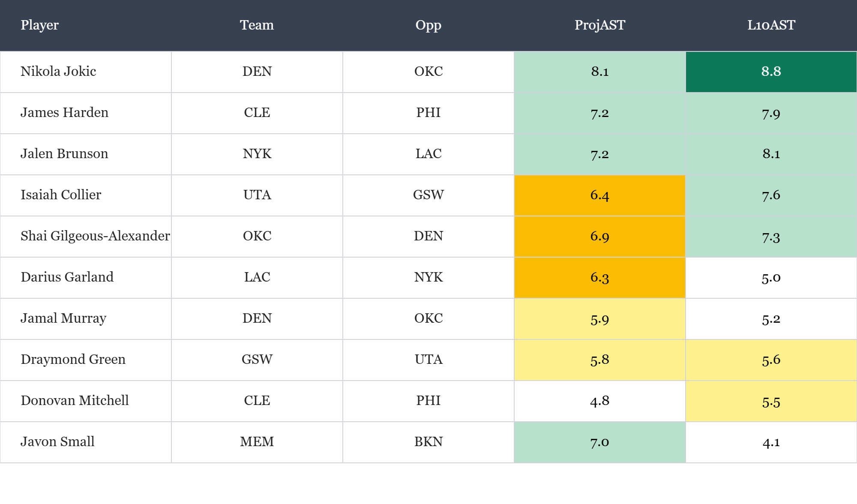
Task: Click Javon Small's green 7.0 cell
Action: coord(599,442)
